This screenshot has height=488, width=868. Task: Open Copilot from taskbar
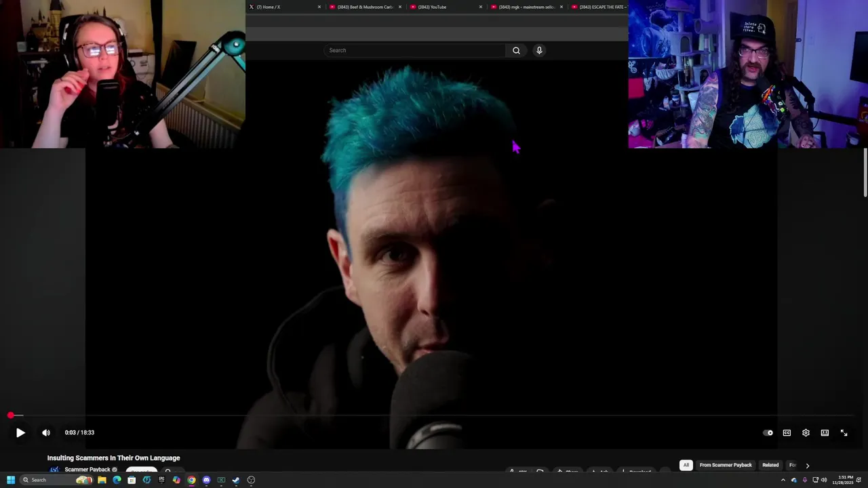click(176, 480)
